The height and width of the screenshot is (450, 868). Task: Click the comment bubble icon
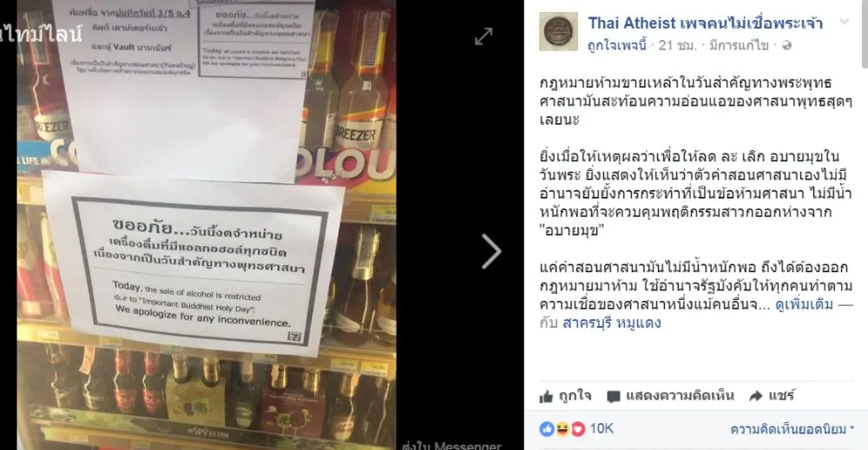coord(614,396)
